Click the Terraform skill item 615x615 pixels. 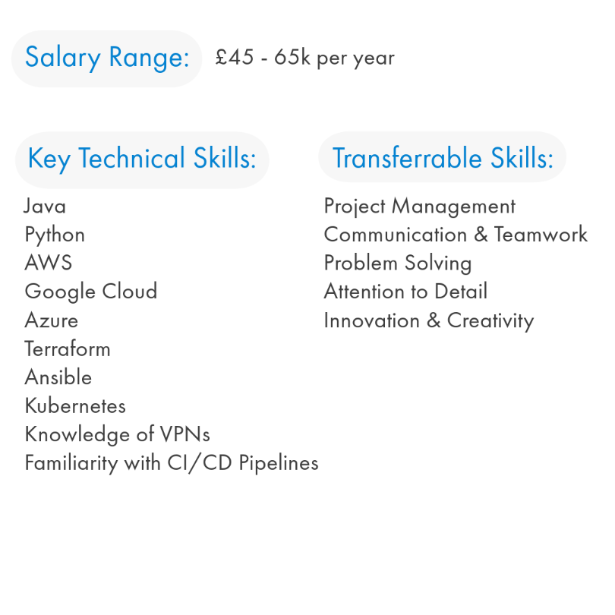[67, 349]
